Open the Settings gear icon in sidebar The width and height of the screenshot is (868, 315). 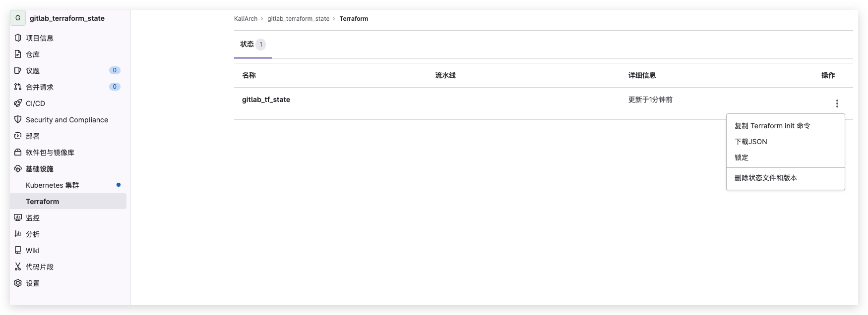click(18, 283)
